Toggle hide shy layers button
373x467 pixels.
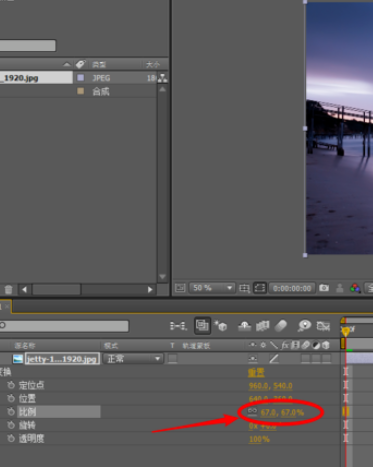[244, 326]
